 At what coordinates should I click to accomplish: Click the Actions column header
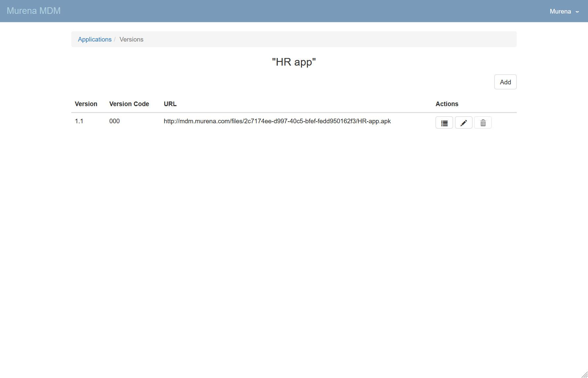click(x=447, y=104)
